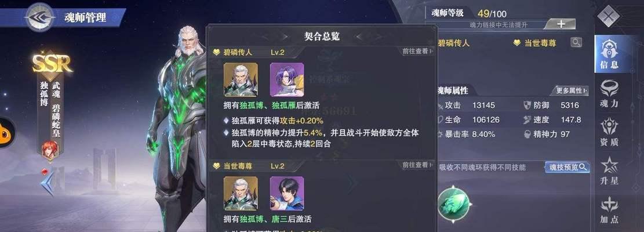This screenshot has height=232, width=644.
Task: Click the back arrow beside 魂师管理
Action: pos(39,17)
